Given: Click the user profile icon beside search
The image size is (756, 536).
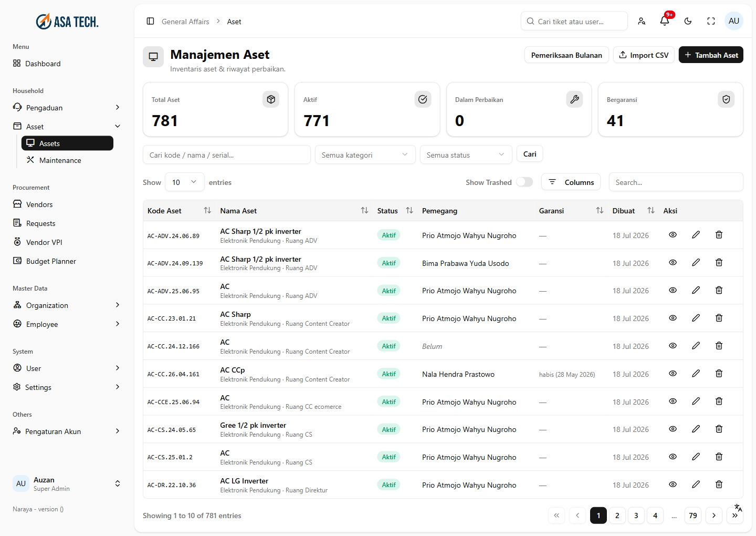Looking at the screenshot, I should pyautogui.click(x=642, y=21).
